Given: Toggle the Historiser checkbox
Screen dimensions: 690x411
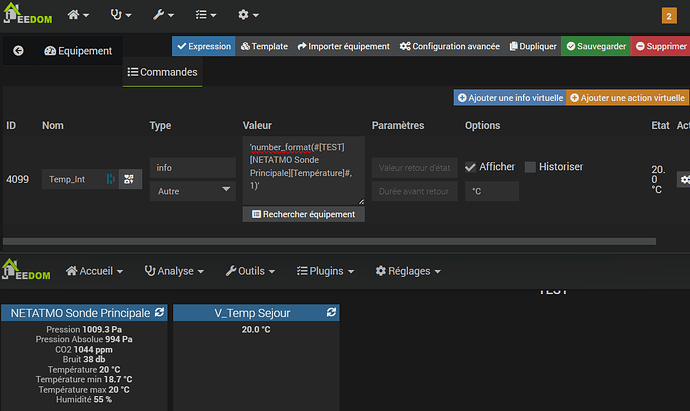Looking at the screenshot, I should tap(530, 167).
